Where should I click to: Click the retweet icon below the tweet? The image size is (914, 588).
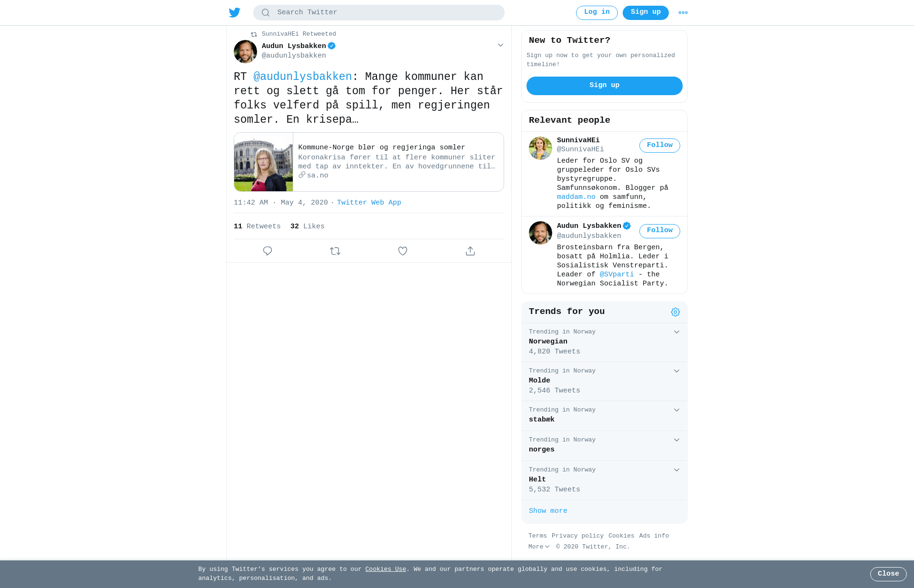click(335, 251)
